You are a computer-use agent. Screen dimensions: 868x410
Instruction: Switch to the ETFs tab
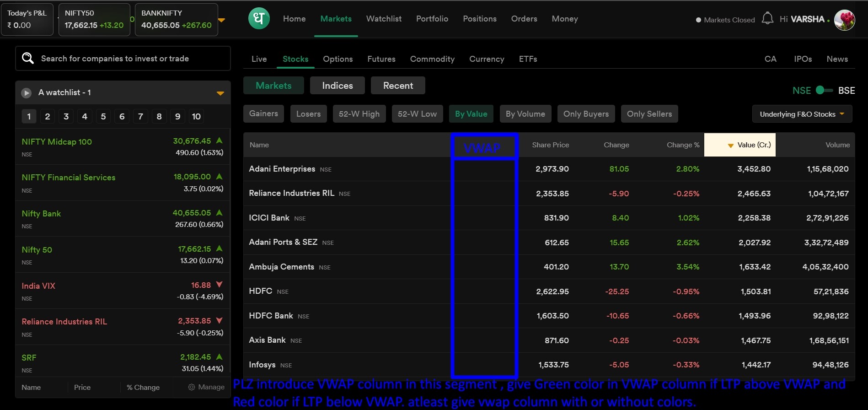(528, 59)
